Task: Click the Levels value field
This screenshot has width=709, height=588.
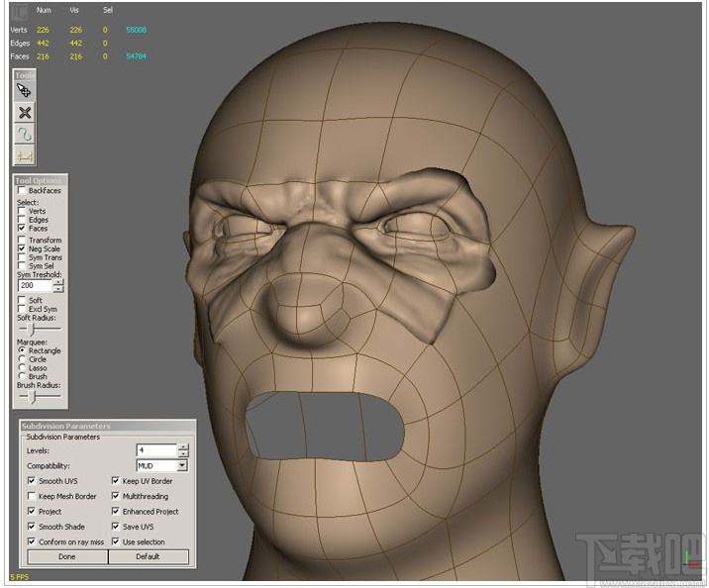Action: point(155,450)
